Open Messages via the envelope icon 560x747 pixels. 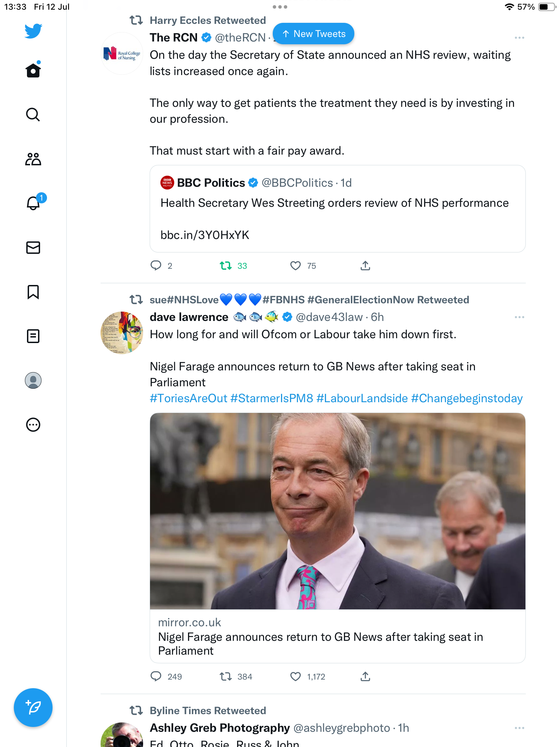click(x=33, y=248)
